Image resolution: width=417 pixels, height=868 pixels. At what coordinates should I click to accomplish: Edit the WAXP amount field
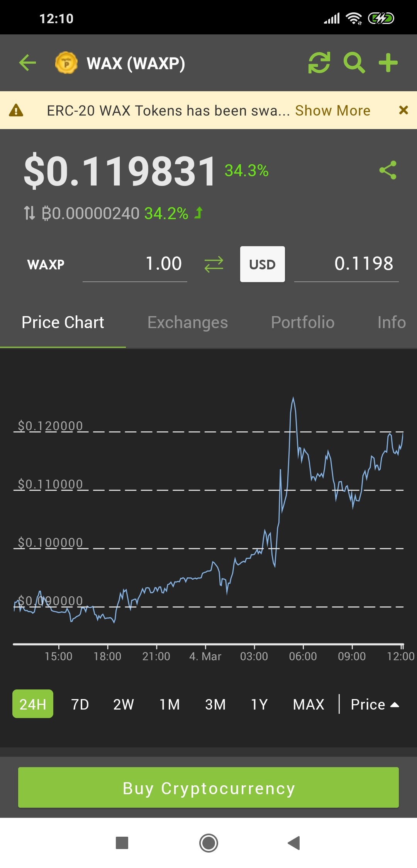(x=135, y=264)
